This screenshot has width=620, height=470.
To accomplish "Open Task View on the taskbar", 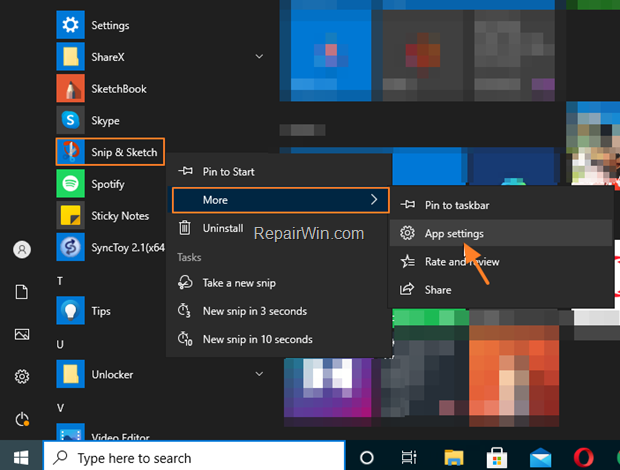I will [x=409, y=458].
